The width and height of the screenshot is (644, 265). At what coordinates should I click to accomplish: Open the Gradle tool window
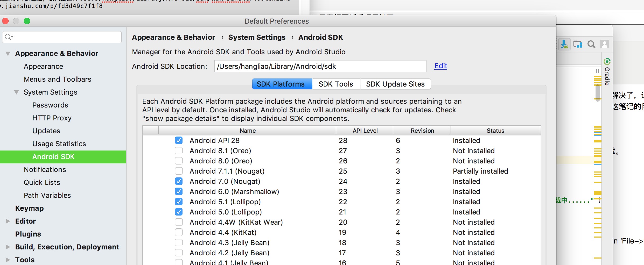pos(607,73)
